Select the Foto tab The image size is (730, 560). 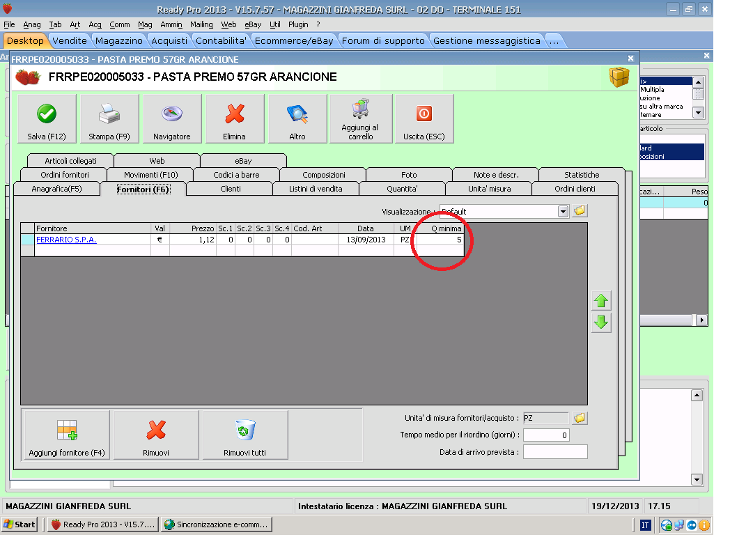(x=409, y=175)
